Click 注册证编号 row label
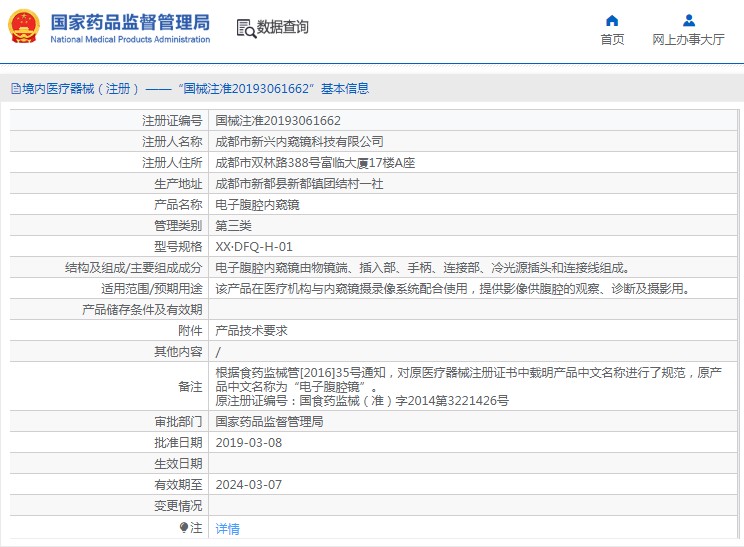The image size is (744, 547). tap(172, 121)
